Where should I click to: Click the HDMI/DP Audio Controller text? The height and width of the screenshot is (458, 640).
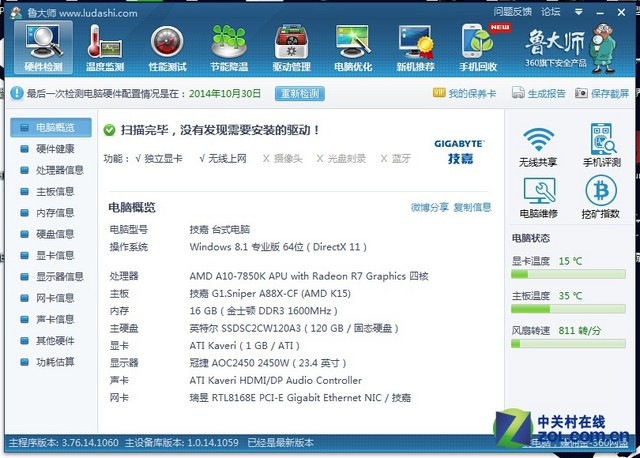point(276,380)
